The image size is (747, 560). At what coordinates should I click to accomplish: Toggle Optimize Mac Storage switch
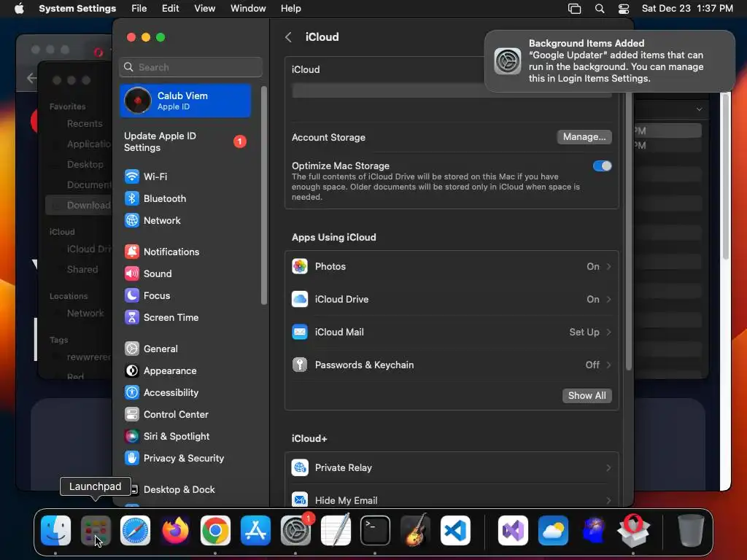click(x=602, y=166)
